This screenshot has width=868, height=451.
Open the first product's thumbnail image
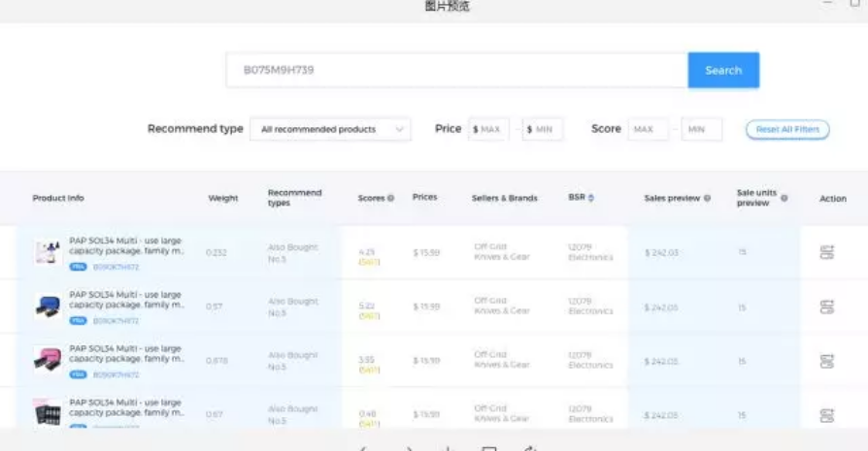click(x=49, y=253)
